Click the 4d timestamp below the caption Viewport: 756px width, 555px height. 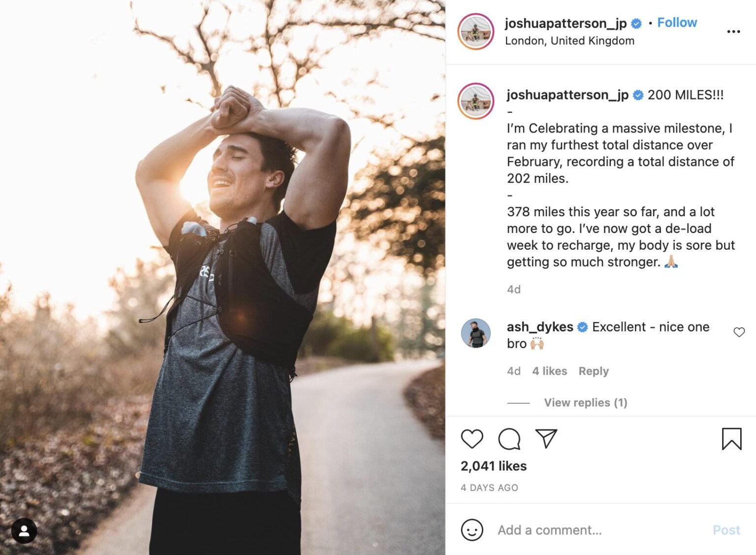(513, 289)
